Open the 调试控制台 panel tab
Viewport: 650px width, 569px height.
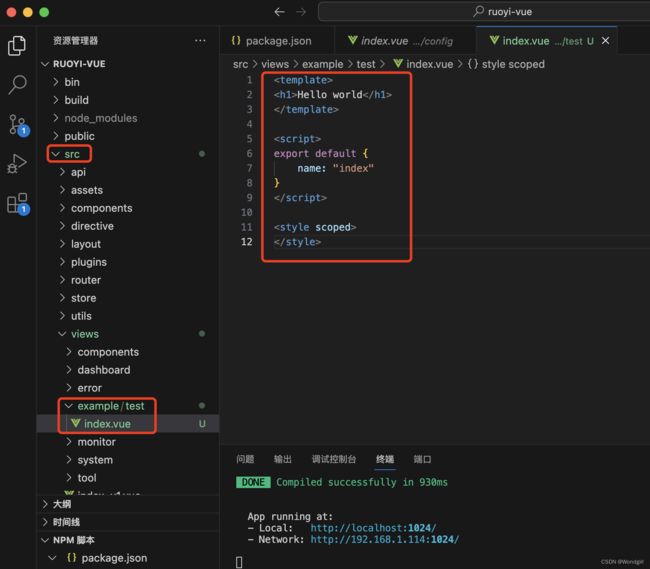334,459
